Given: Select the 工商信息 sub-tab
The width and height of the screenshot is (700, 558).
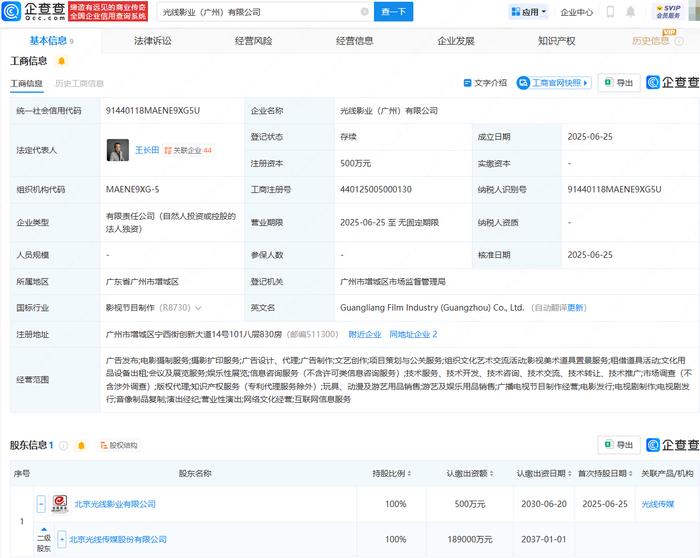Looking at the screenshot, I should [26, 83].
